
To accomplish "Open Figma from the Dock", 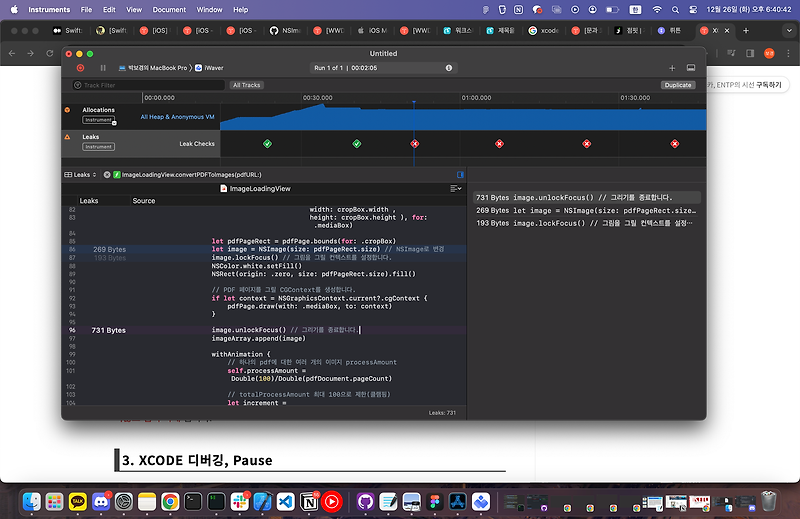I will click(x=435, y=502).
